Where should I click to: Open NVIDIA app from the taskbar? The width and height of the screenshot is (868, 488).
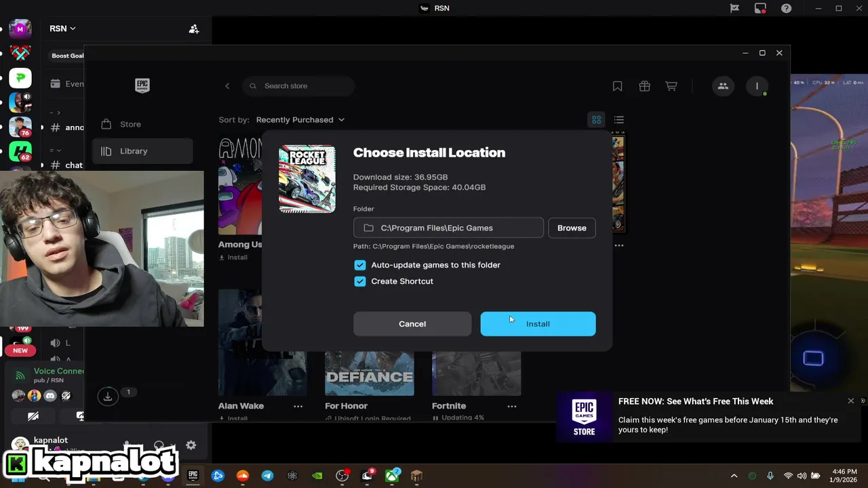317,476
